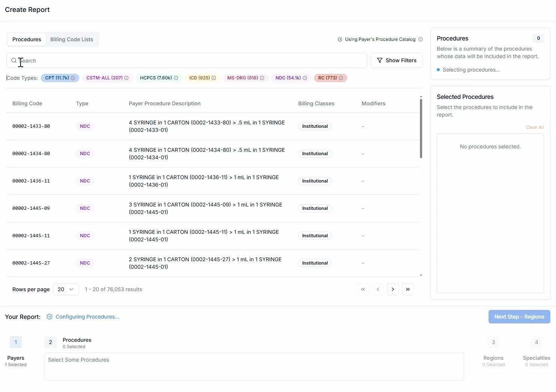Click Select Some Procedures box

254,367
